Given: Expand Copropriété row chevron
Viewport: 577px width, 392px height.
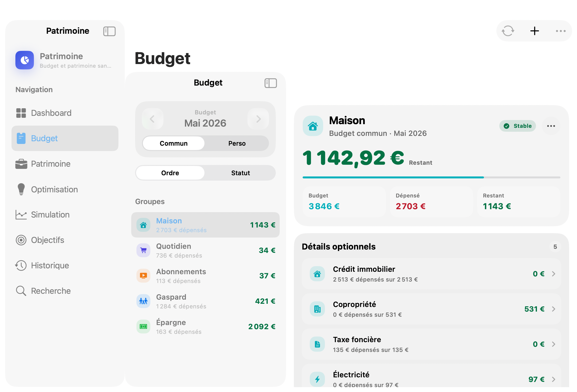Looking at the screenshot, I should [553, 309].
